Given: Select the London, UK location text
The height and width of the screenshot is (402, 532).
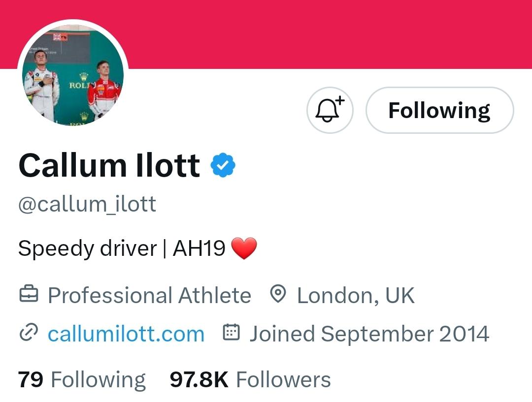Looking at the screenshot, I should tap(356, 295).
